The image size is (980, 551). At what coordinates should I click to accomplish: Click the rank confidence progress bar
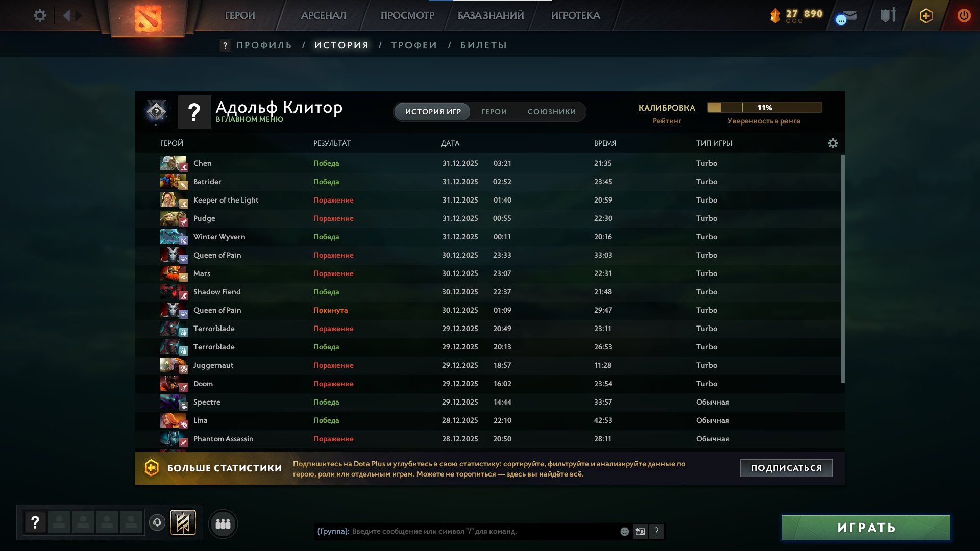(764, 108)
